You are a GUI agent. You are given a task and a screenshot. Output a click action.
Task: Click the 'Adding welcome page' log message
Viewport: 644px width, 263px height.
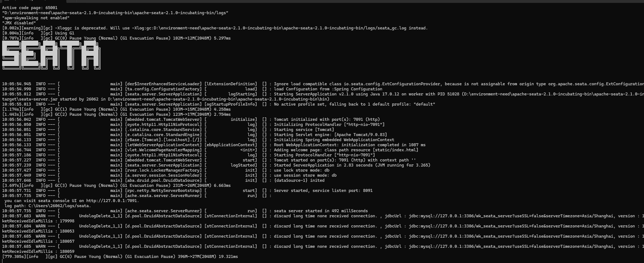pyautogui.click(x=346, y=150)
